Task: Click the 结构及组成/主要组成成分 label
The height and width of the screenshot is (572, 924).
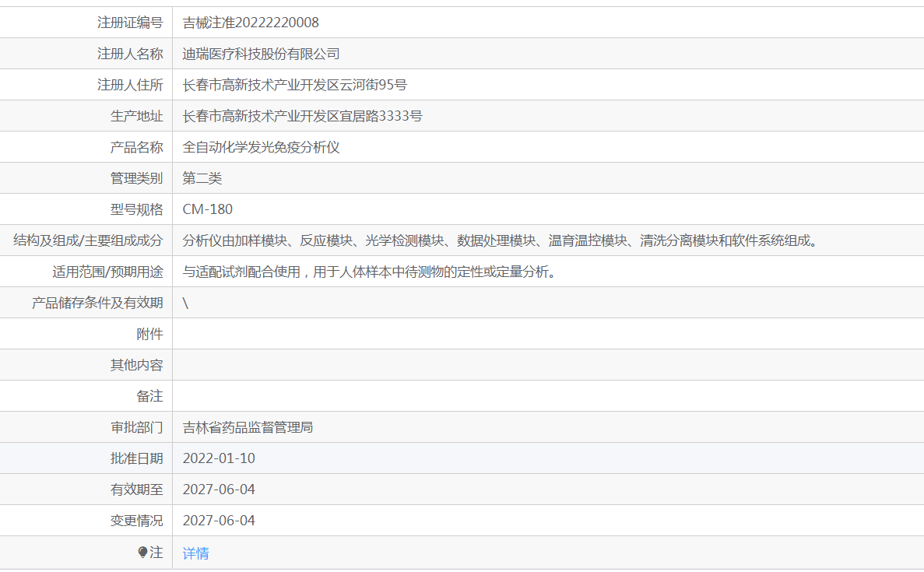Action: point(88,241)
